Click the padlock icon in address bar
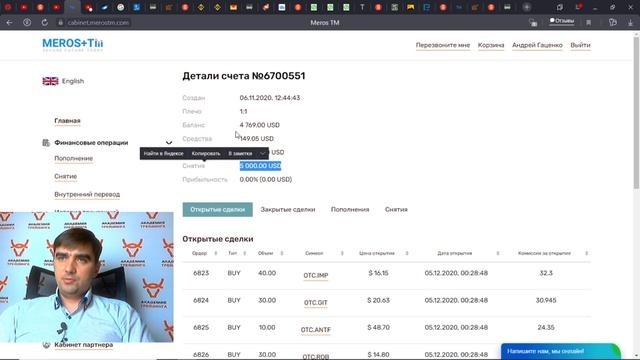Viewport: 640px width, 360px height. coord(60,22)
